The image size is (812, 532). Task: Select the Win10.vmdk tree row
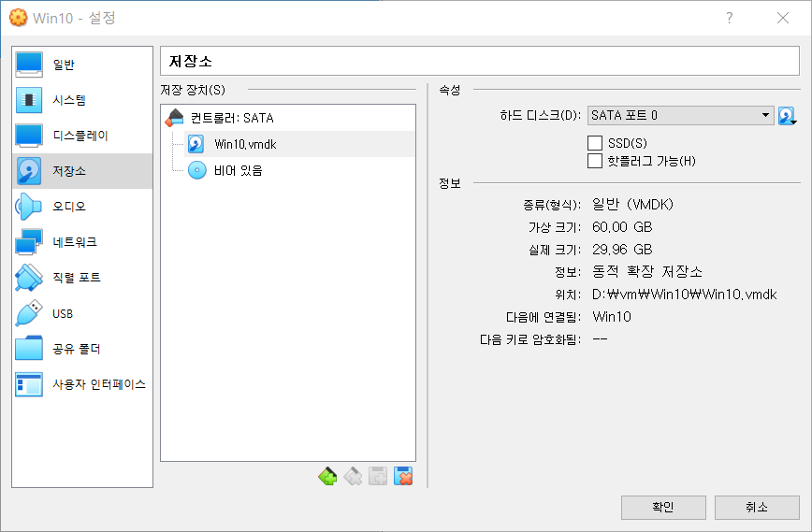(299, 144)
